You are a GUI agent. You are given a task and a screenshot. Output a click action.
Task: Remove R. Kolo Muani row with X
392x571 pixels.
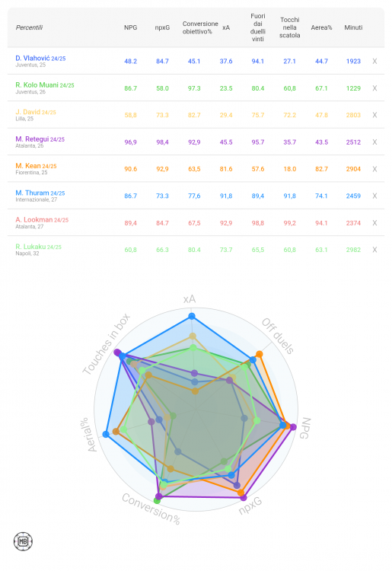[374, 88]
